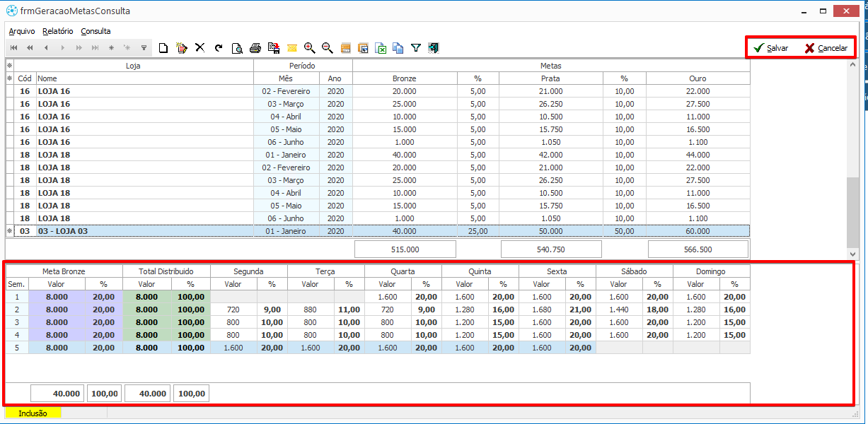Image resolution: width=868 pixels, height=424 pixels.
Task: Click the Salvar button
Action: 770,48
